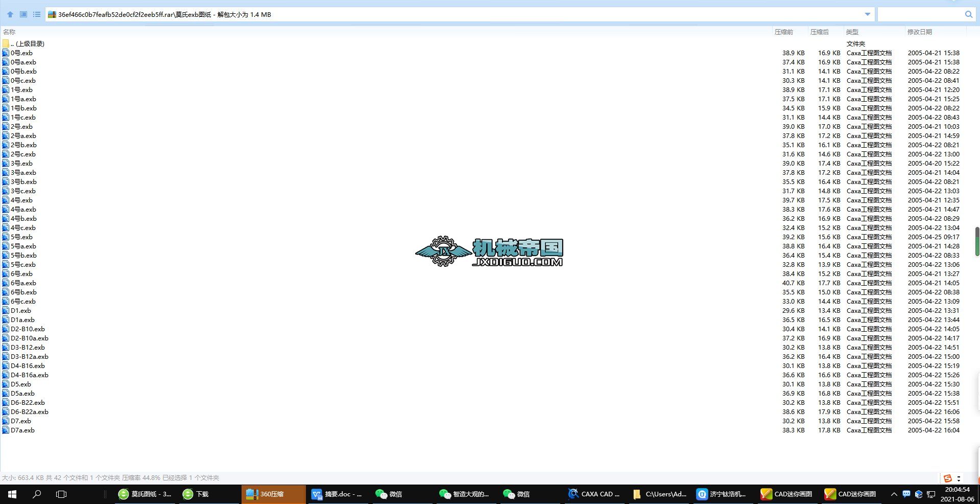Switch to the 智造大观的 WeChat taskbar window
This screenshot has height=504, width=980.
pyautogui.click(x=465, y=494)
